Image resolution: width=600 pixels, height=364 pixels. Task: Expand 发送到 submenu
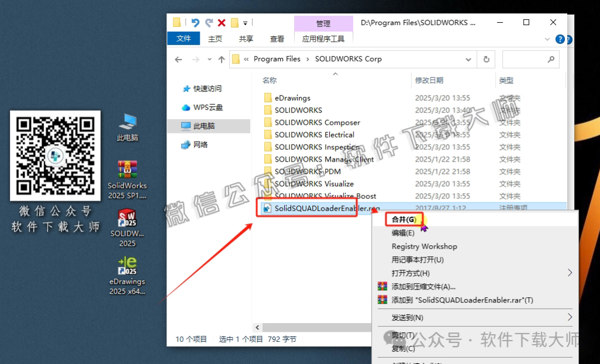pyautogui.click(x=407, y=317)
